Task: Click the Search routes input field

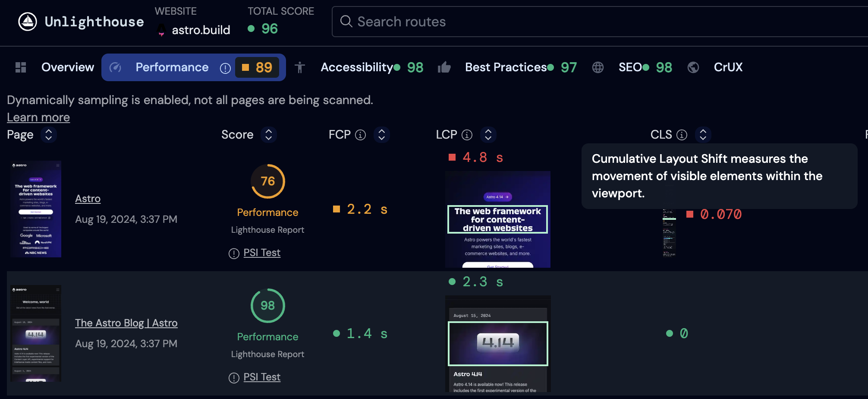Action: (x=600, y=22)
